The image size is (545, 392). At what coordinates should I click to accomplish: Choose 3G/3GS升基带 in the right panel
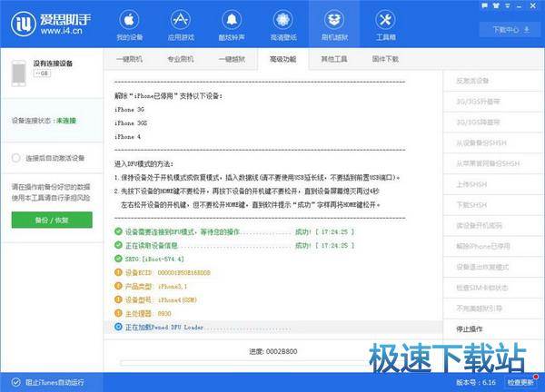[x=479, y=102]
